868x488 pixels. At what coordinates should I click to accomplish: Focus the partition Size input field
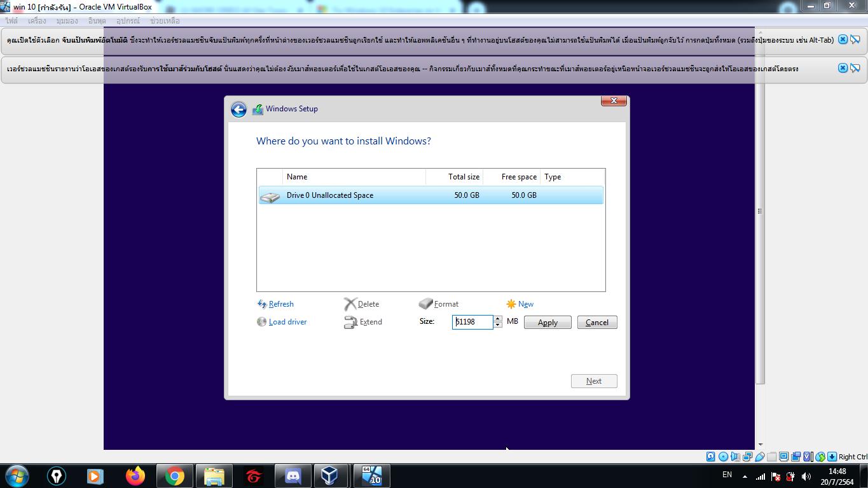472,322
